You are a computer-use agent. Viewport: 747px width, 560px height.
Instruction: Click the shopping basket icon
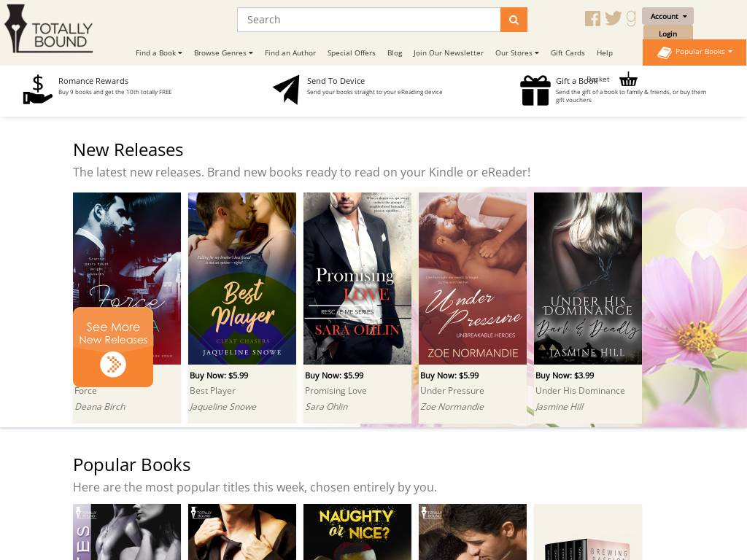coord(628,79)
